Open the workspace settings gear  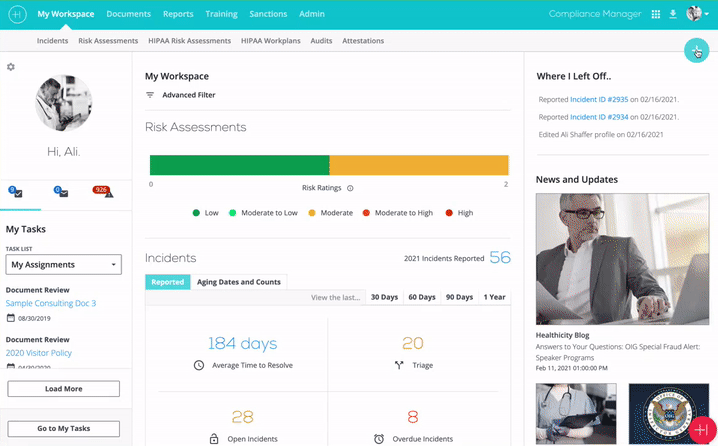click(x=11, y=67)
